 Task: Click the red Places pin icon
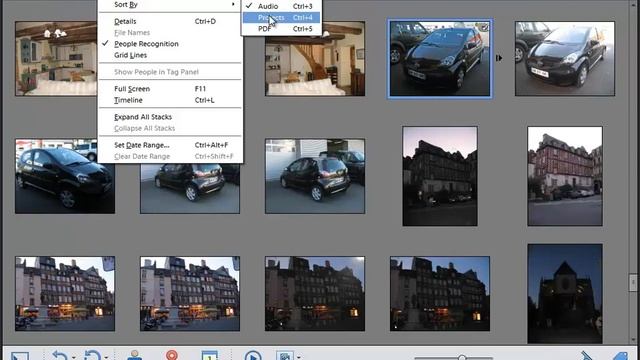click(x=172, y=355)
